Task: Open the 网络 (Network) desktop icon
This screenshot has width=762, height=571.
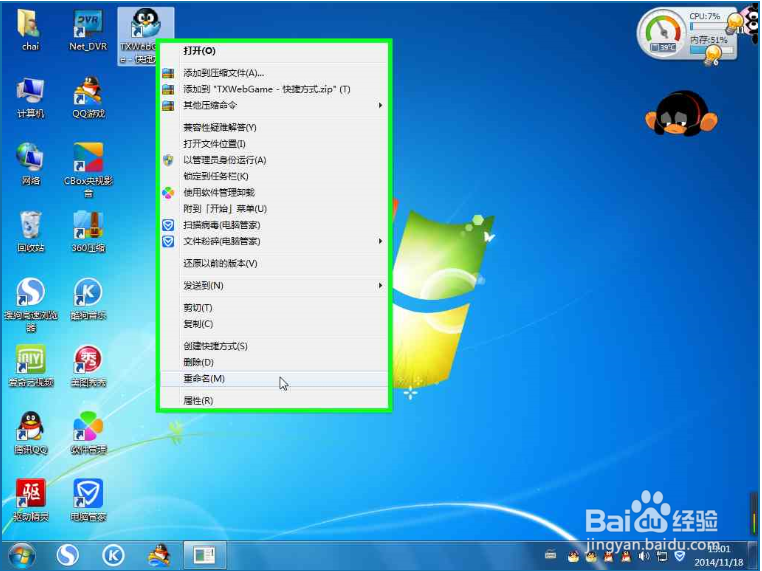Action: (x=31, y=164)
